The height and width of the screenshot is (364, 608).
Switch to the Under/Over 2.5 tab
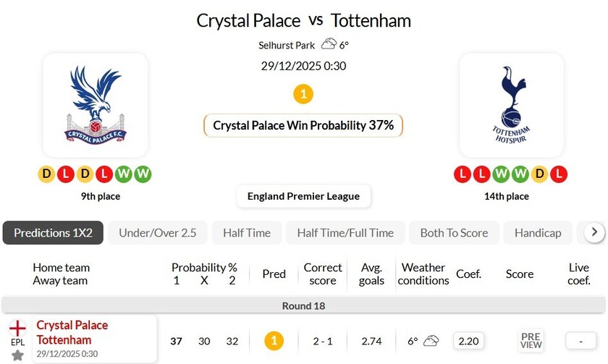coord(158,232)
